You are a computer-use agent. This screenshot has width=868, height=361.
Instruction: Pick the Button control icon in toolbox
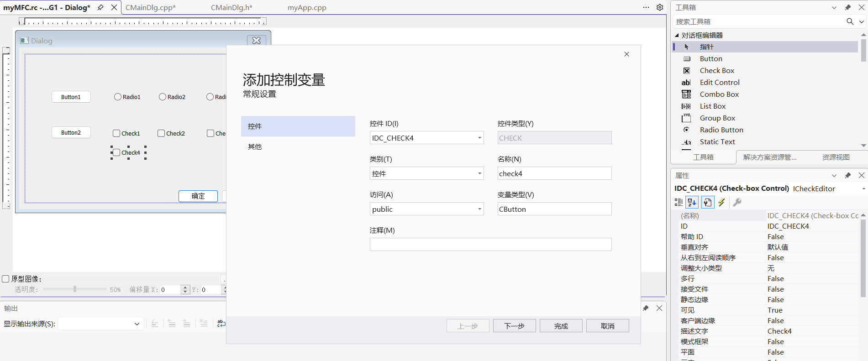[687, 59]
